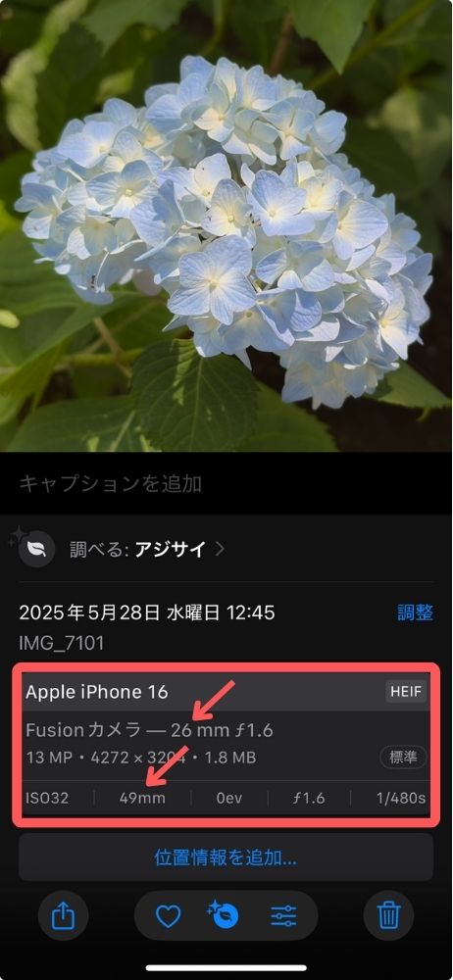453x980 pixels.
Task: Tap the 位置情報を追加 button
Action: (x=226, y=857)
